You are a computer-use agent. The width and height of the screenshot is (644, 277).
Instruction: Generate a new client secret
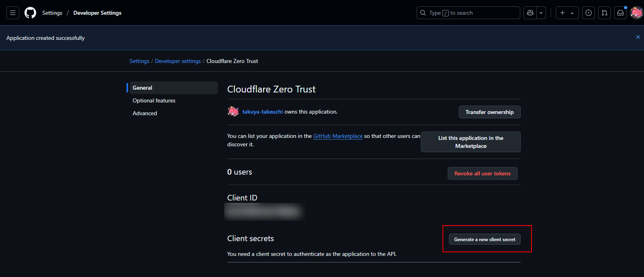coord(485,239)
